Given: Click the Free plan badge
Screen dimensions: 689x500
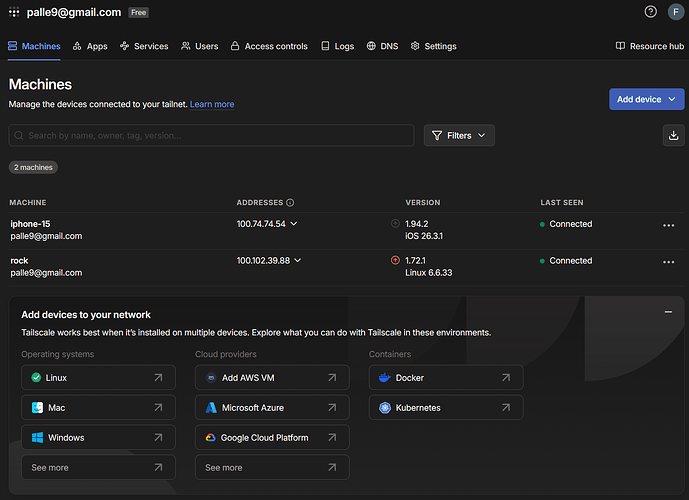Looking at the screenshot, I should pos(138,13).
